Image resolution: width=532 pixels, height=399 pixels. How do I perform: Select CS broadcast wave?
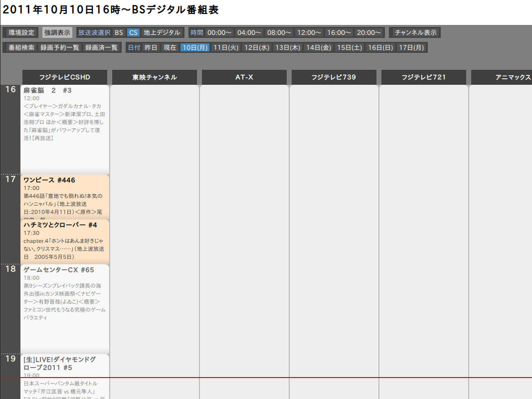(133, 32)
